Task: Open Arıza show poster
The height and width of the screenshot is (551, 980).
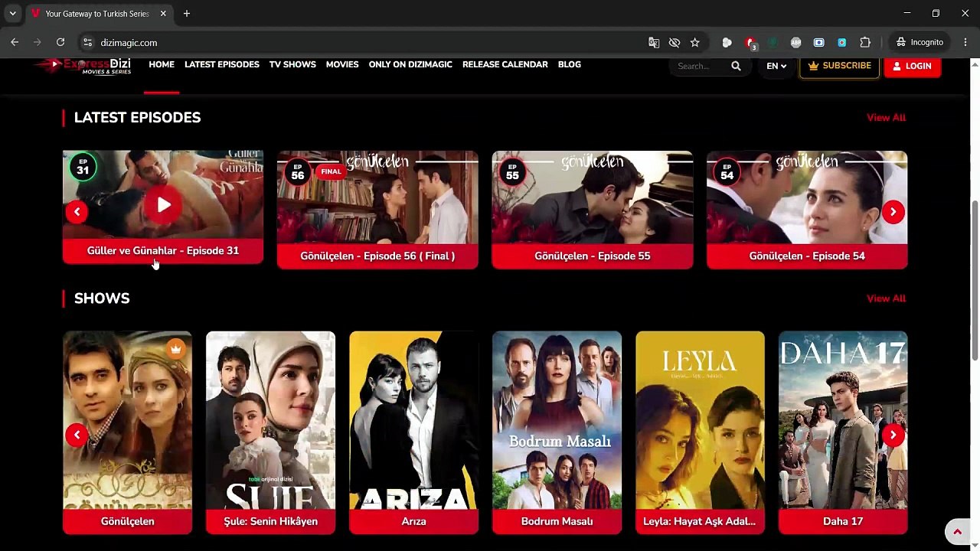Action: (413, 420)
